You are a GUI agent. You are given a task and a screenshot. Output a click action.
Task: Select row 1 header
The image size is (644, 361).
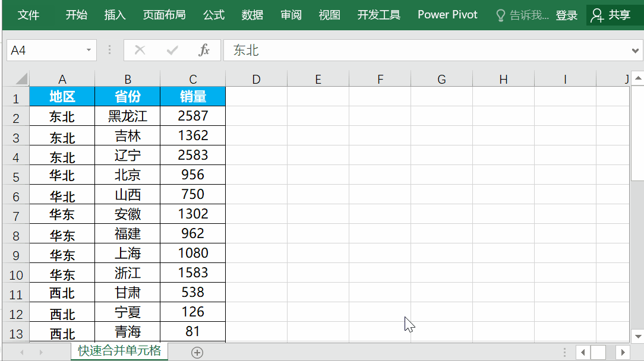15,97
